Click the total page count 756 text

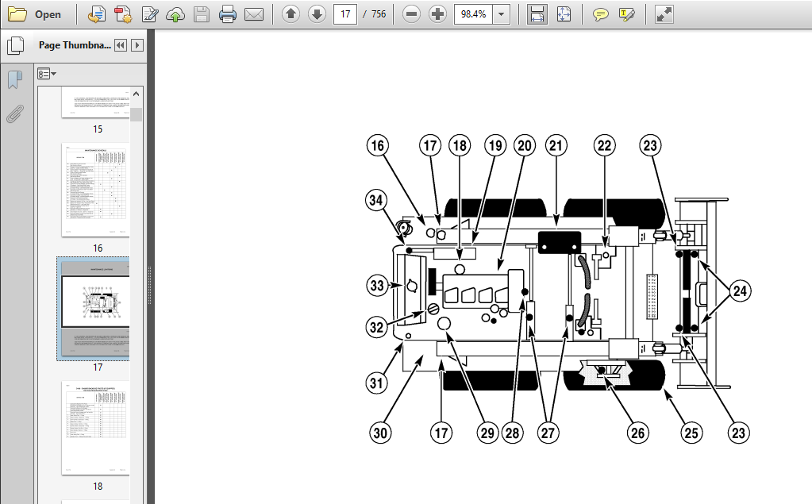pyautogui.click(x=379, y=14)
